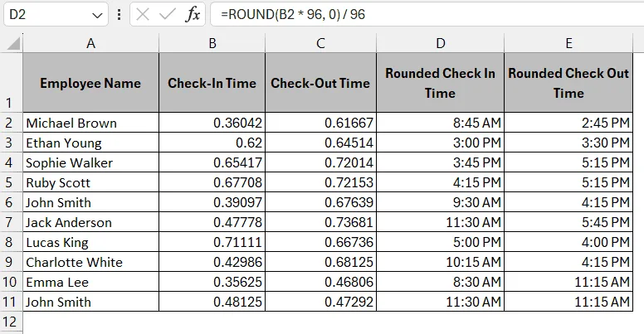644x334 pixels.
Task: Select rounded check-in 9:30 AM
Action: [x=440, y=202]
